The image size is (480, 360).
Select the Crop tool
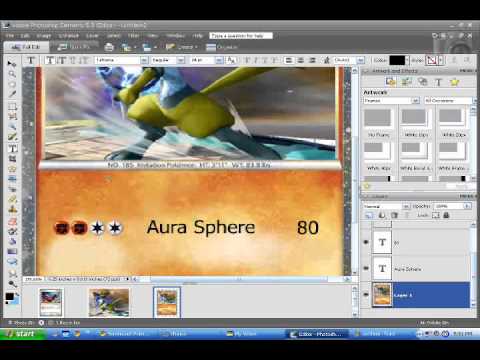click(12, 159)
